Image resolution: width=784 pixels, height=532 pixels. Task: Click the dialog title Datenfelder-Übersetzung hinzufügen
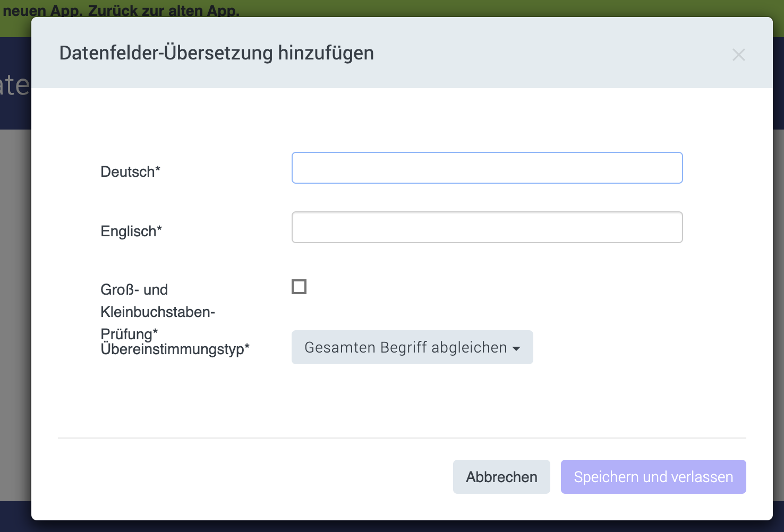pos(217,53)
